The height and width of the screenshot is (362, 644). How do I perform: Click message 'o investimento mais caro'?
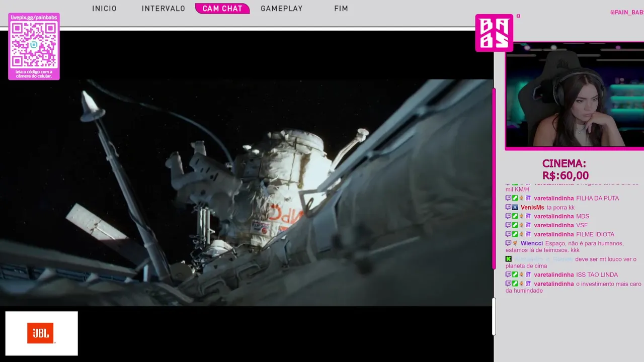click(609, 284)
